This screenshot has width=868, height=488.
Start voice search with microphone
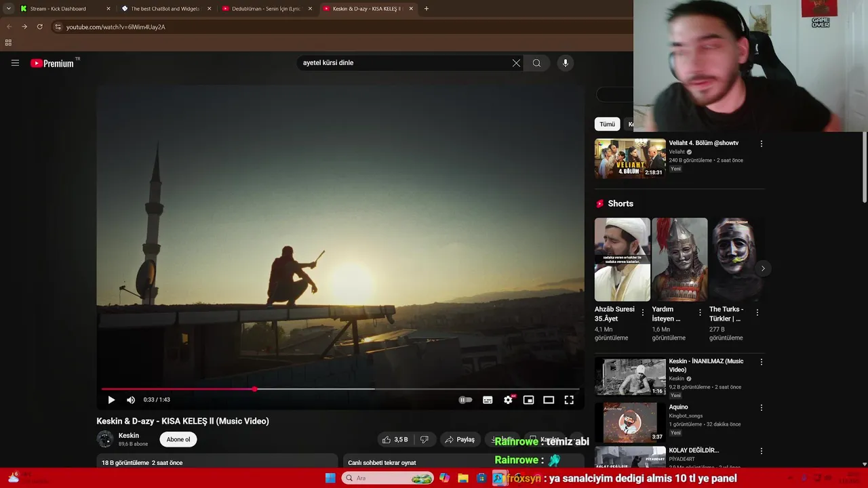point(566,63)
